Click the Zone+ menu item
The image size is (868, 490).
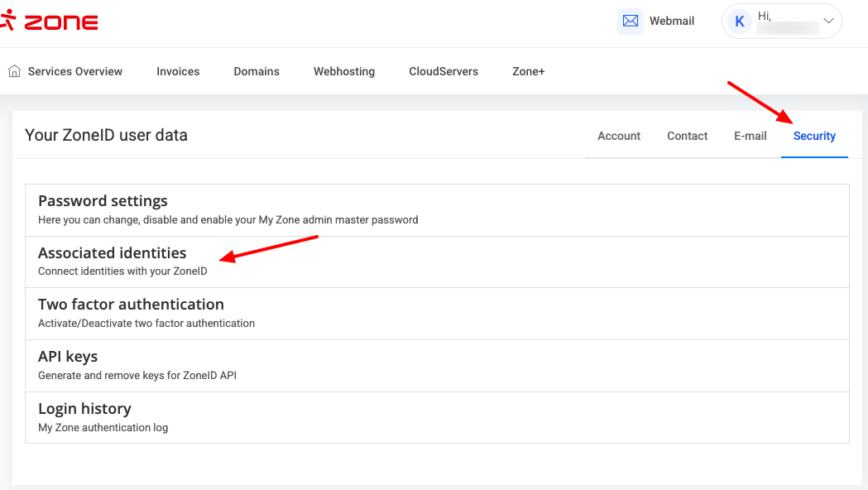click(528, 71)
